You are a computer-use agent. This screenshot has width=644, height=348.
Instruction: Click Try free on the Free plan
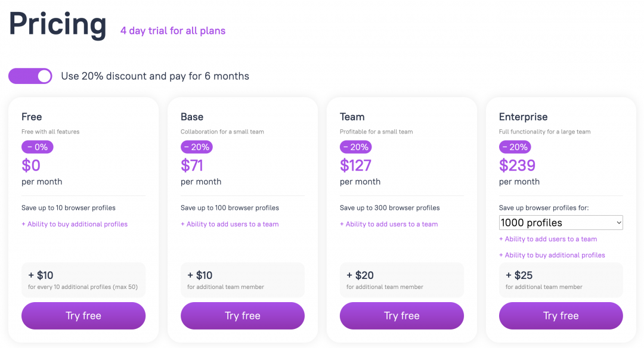coord(83,316)
